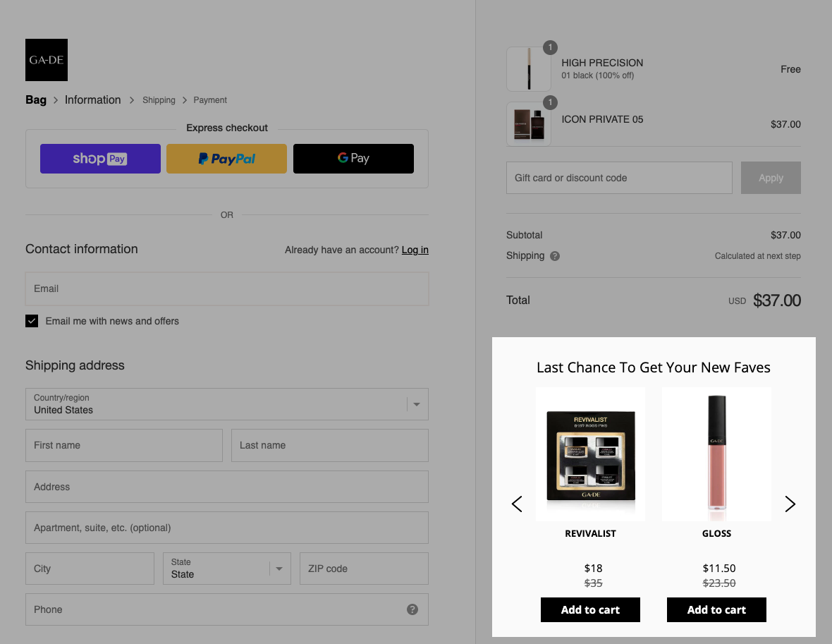The image size is (832, 644).
Task: Click the ICON PRIVATE 05 item title
Action: coord(602,119)
